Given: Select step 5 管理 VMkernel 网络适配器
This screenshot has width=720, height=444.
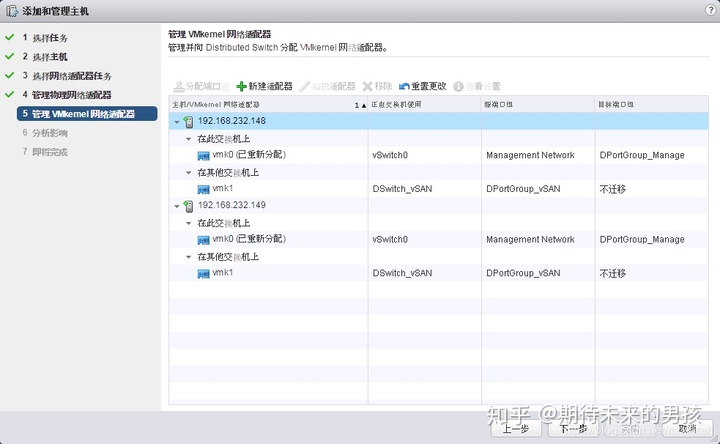Looking at the screenshot, I should [87, 114].
